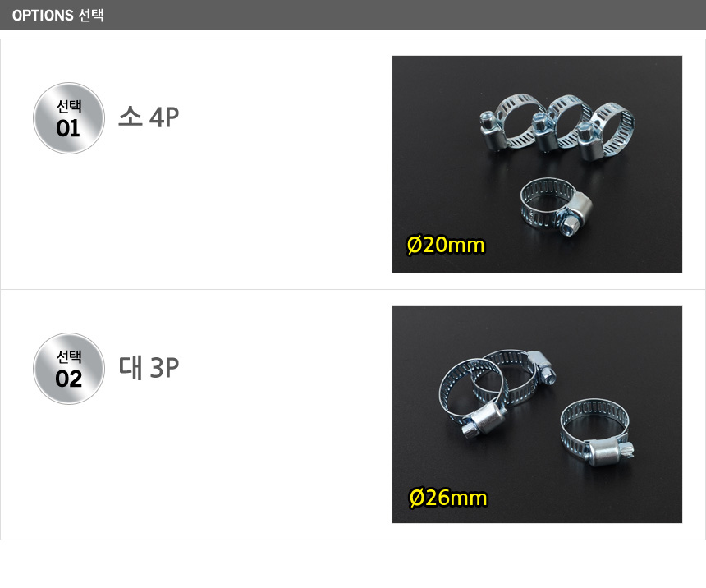
Task: Click the yellow Ø20mm size label
Action: pos(446,245)
